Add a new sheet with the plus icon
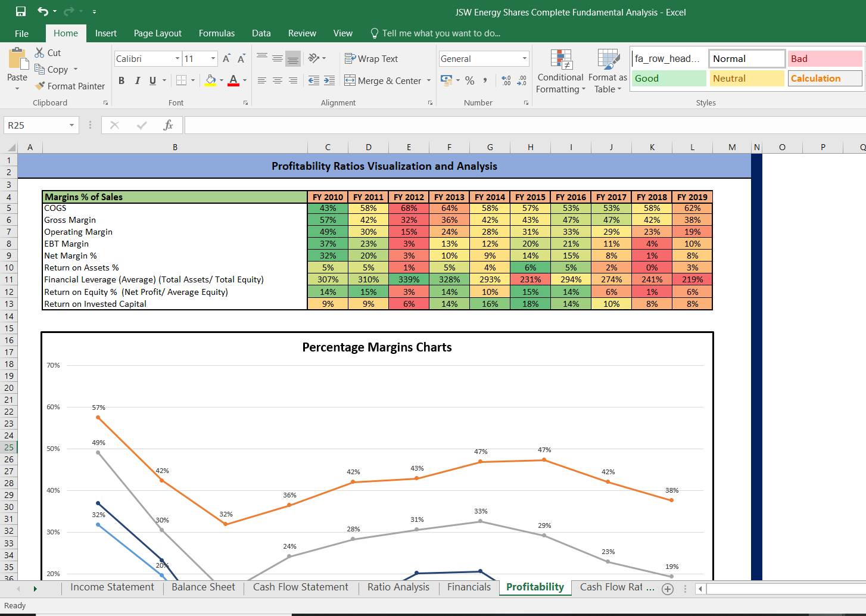Screen dimensions: 866x616 pos(668,589)
